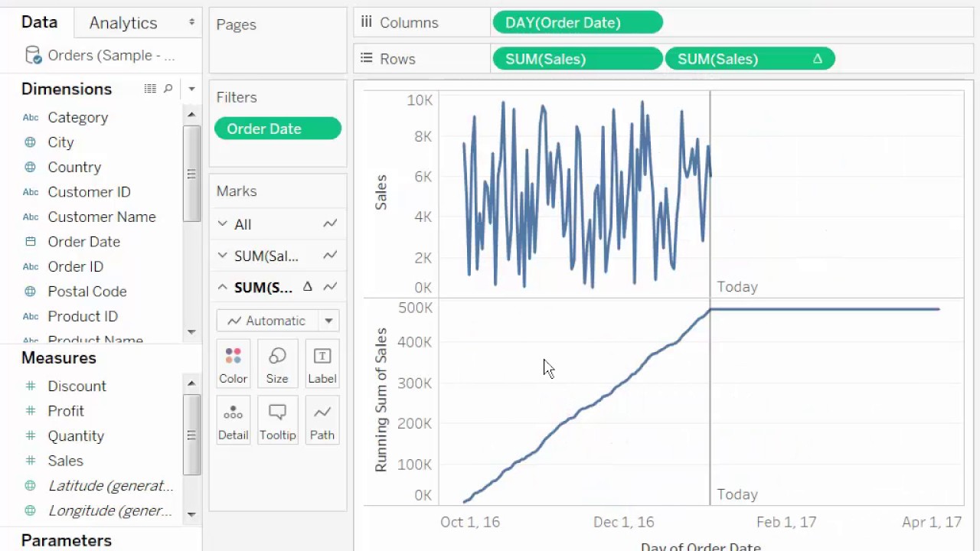The height and width of the screenshot is (551, 980).
Task: Click the search magnifier in Dimensions header
Action: click(x=168, y=89)
